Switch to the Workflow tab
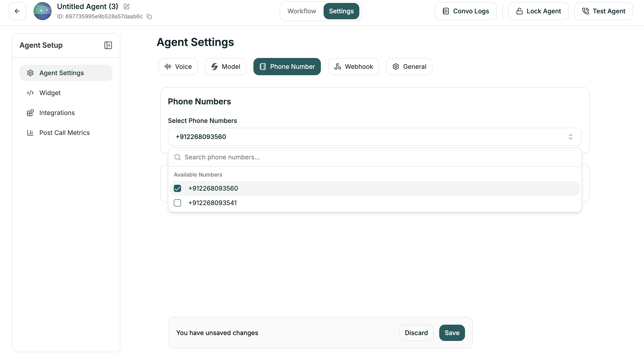644x355 pixels. [x=302, y=11]
